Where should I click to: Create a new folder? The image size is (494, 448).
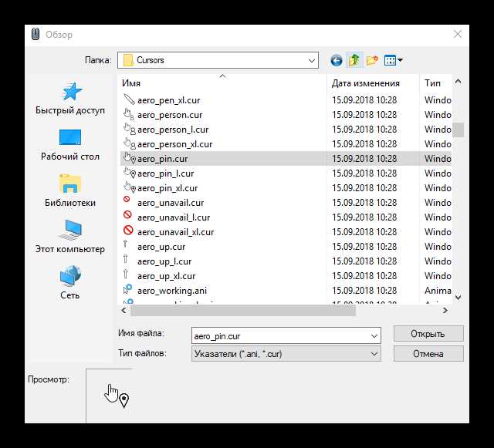coord(372,60)
